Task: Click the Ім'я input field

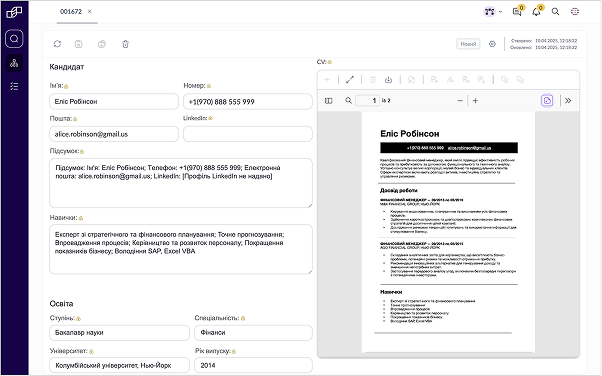Action: pos(114,102)
